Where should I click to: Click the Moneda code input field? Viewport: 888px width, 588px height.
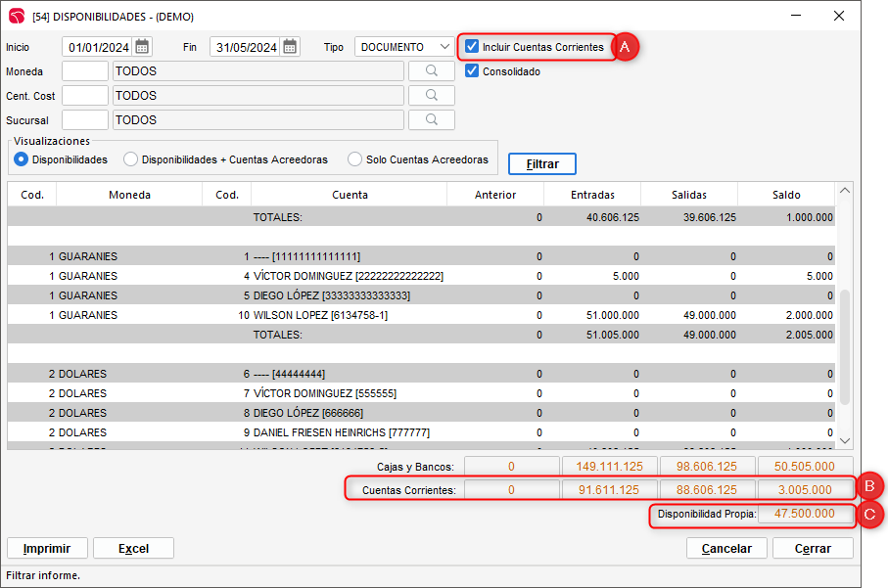coord(85,71)
